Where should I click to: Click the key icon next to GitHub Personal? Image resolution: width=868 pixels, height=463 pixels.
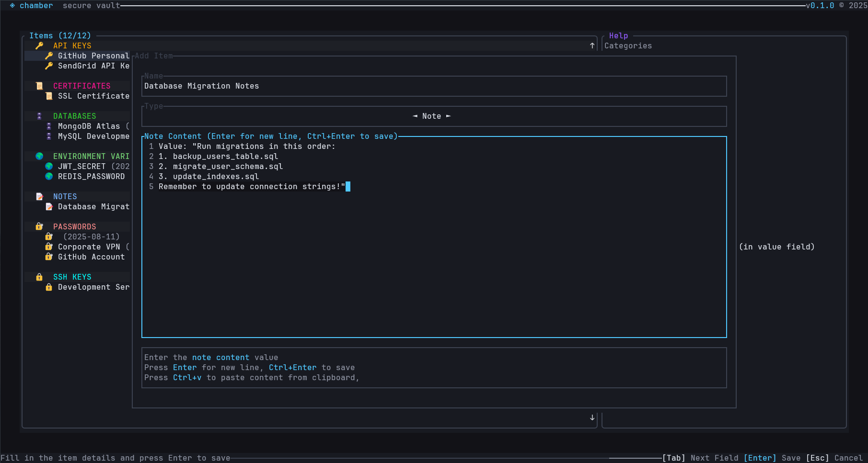pyautogui.click(x=49, y=56)
